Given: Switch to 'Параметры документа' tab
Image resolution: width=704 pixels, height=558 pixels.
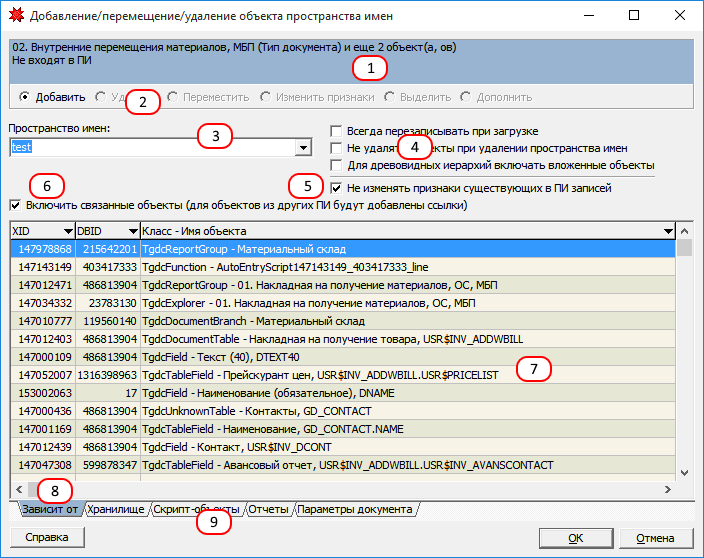Looking at the screenshot, I should [x=355, y=509].
